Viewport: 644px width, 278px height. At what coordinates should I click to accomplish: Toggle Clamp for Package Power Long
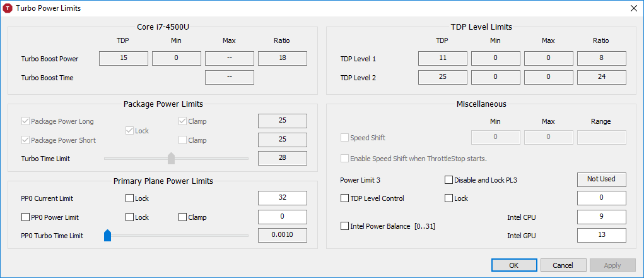pyautogui.click(x=183, y=121)
